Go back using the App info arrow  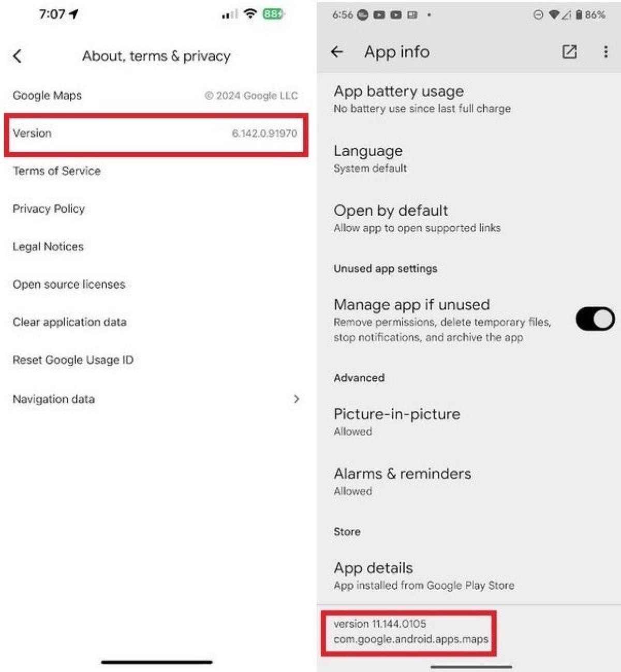click(337, 52)
